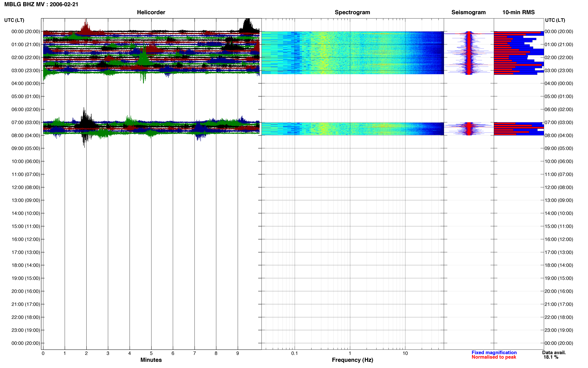
Task: Click the '1' frequency tick label on spectrogram axis
Action: (350, 353)
